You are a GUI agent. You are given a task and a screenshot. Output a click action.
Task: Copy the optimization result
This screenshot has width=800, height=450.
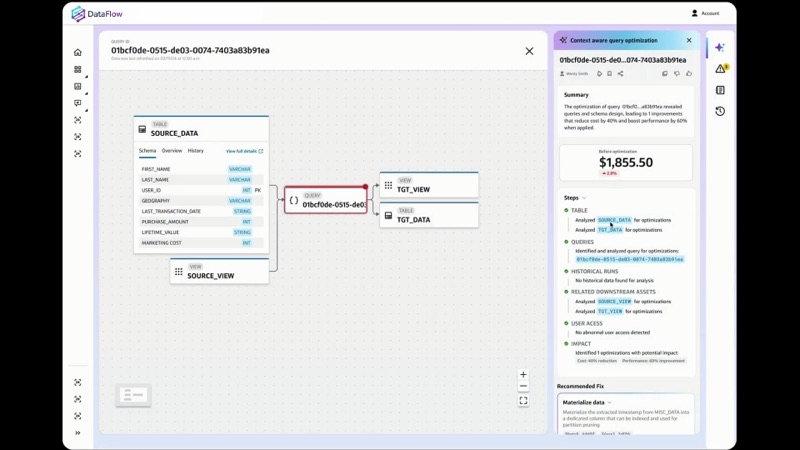point(665,73)
